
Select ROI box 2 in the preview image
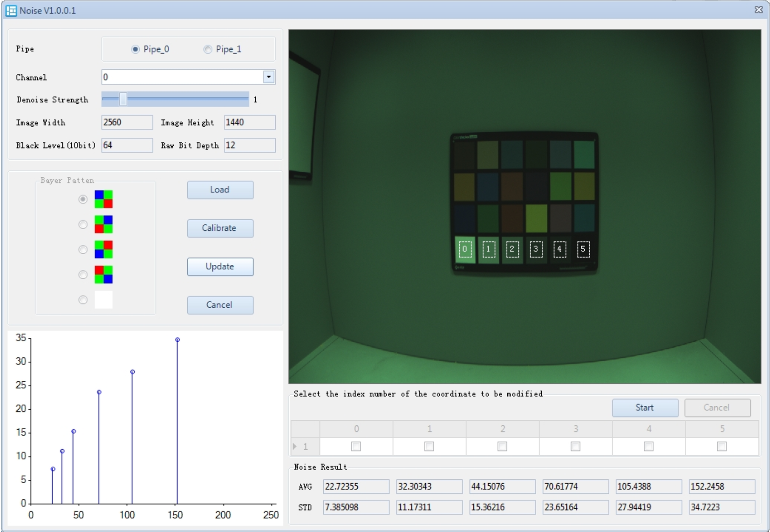click(512, 249)
